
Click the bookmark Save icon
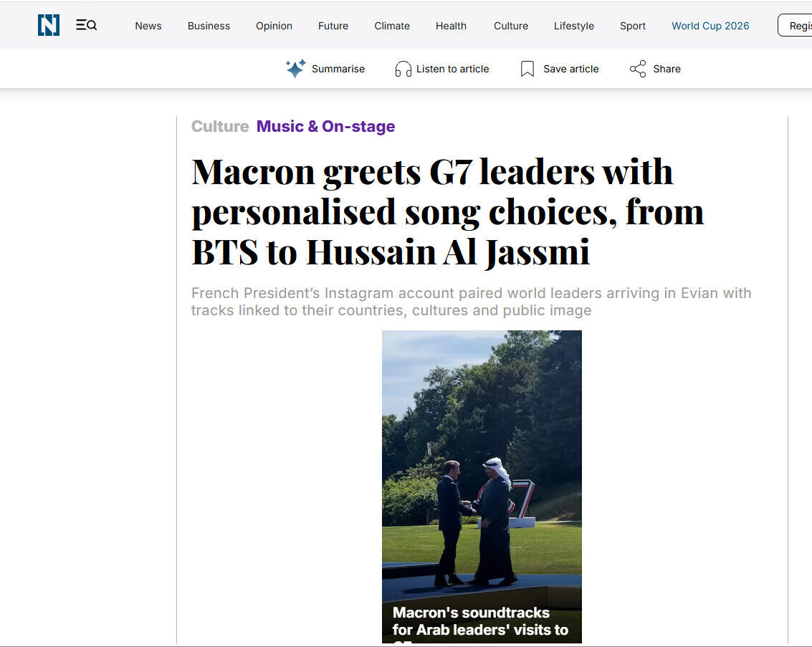527,69
